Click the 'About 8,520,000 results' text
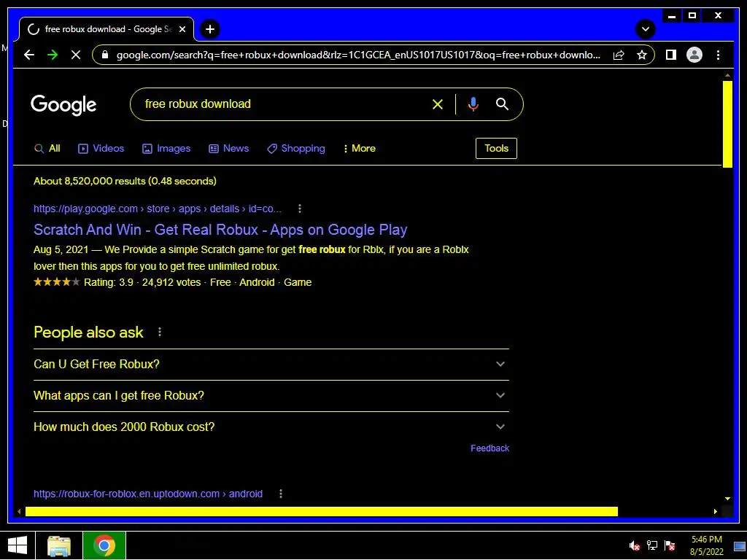This screenshot has width=747, height=560. point(125,181)
